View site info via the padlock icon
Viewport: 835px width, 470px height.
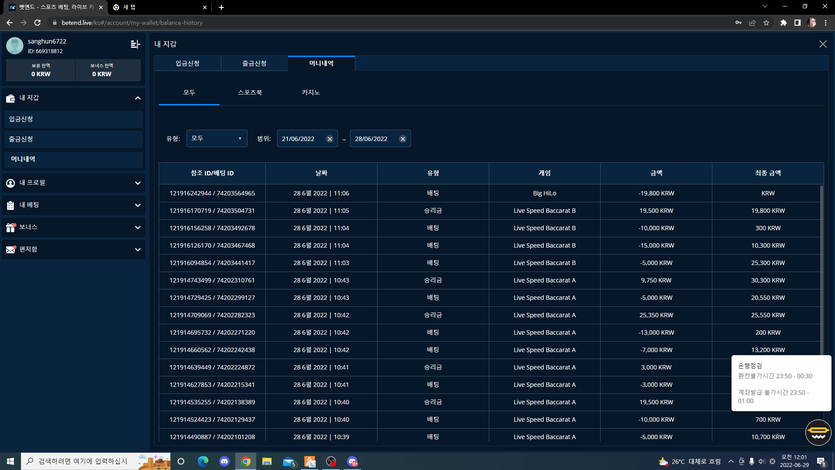pos(54,23)
